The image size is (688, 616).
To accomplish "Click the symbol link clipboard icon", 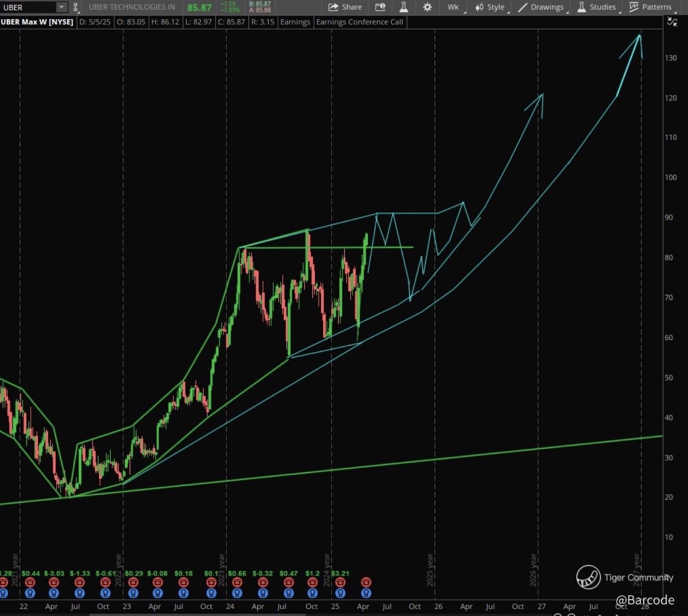I will click(x=76, y=7).
